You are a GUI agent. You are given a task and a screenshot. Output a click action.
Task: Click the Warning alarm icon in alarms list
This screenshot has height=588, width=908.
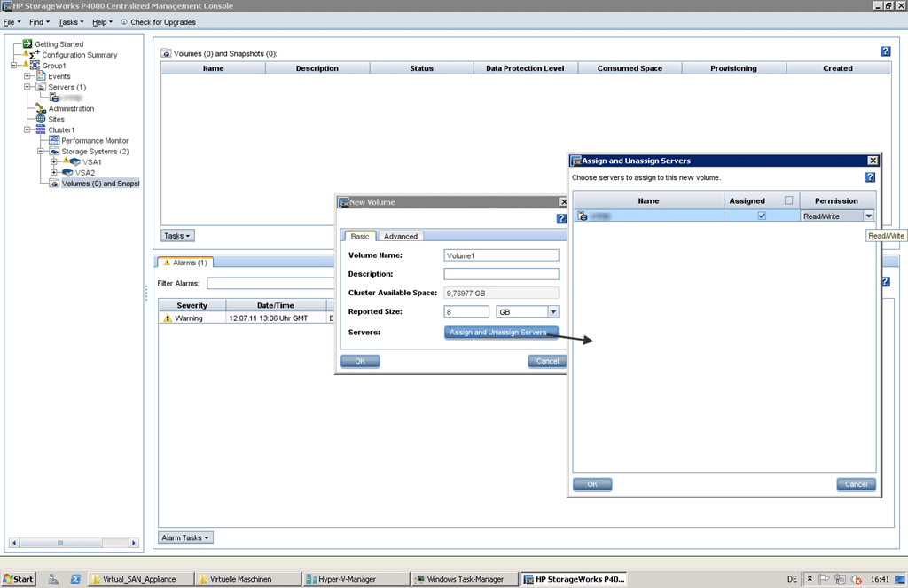coord(168,318)
